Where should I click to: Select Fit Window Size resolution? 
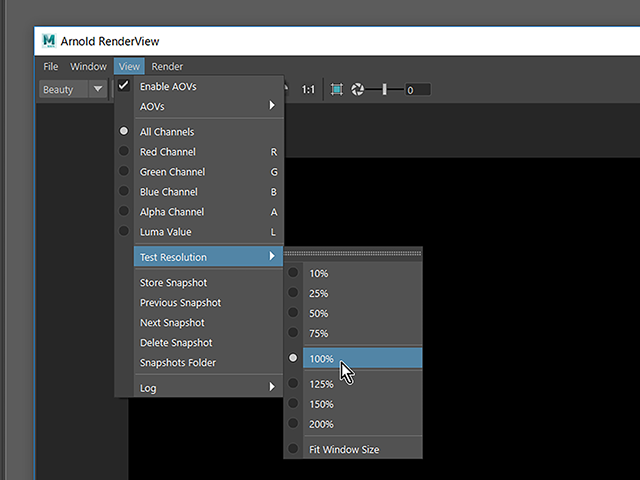(x=353, y=449)
